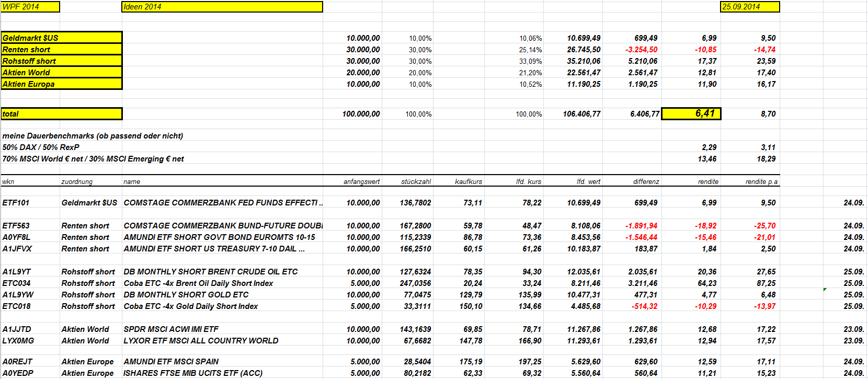Select the WKN cell "A0REJT"
The width and height of the screenshot is (868, 379).
[x=17, y=362]
